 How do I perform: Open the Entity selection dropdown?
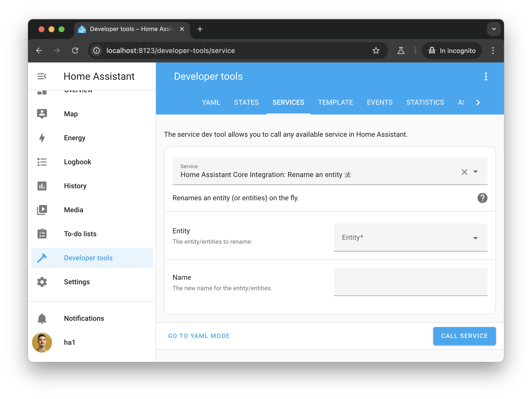click(x=475, y=237)
